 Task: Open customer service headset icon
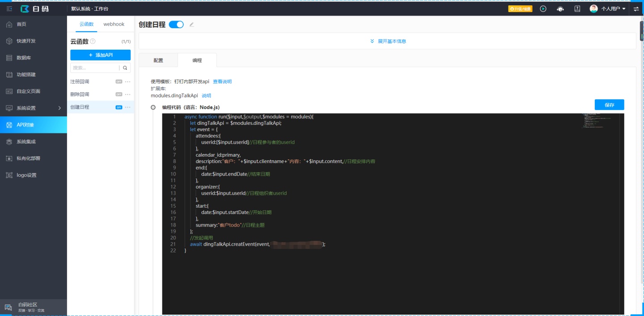[x=560, y=9]
